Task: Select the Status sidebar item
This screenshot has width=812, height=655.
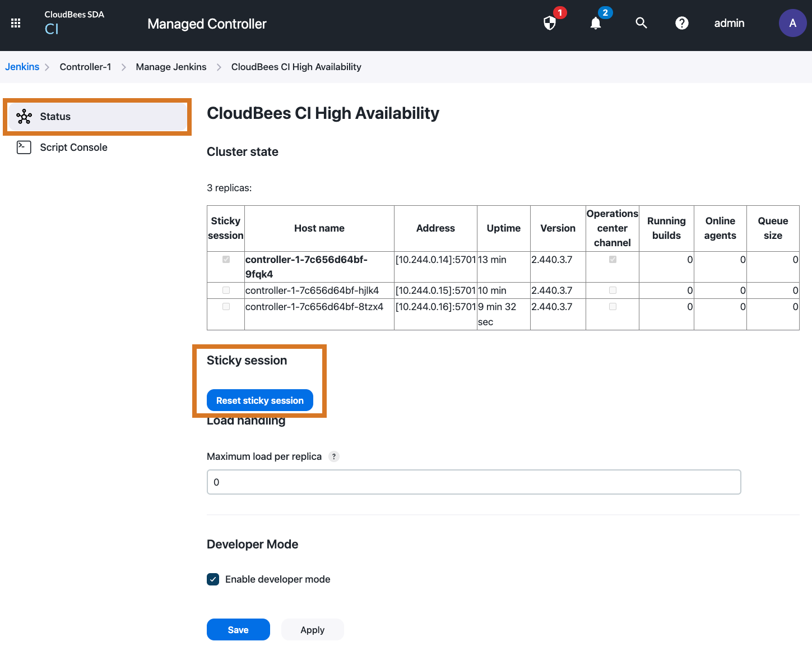Action: tap(98, 117)
